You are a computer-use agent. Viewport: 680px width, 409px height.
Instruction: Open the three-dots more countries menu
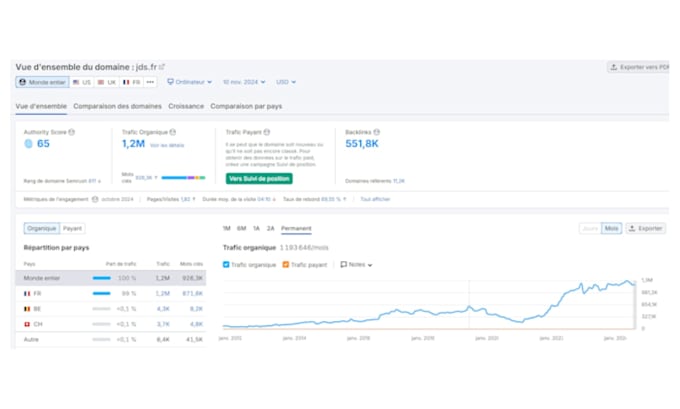(150, 82)
